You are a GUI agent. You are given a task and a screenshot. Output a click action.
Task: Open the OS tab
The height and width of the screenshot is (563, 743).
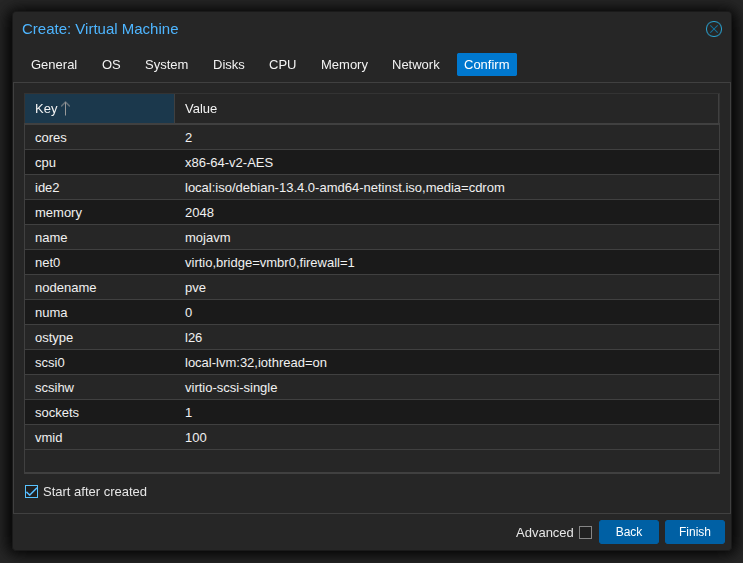click(111, 65)
